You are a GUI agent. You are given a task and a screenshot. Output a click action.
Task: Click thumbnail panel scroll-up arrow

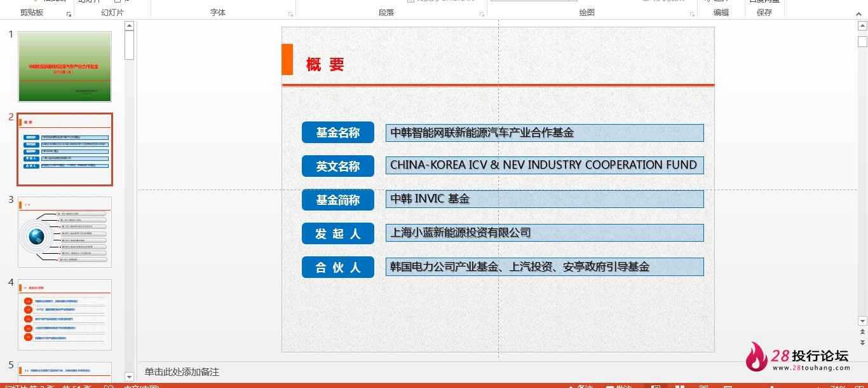[x=129, y=26]
